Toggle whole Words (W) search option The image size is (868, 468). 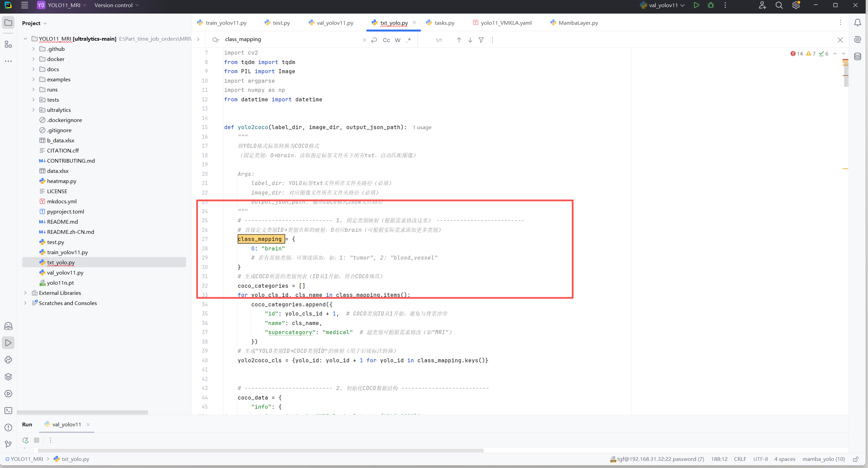[x=398, y=40]
